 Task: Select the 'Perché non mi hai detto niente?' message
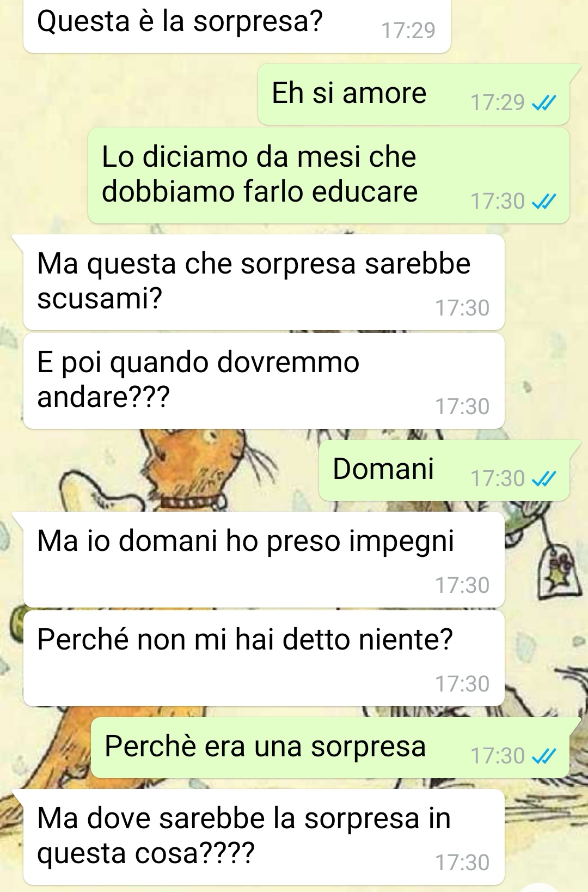coord(264,658)
